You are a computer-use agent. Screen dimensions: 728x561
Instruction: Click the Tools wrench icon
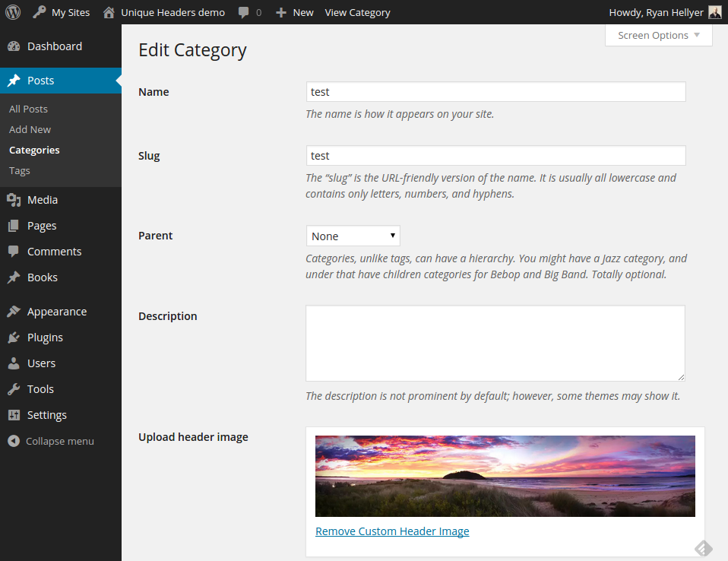pos(14,389)
